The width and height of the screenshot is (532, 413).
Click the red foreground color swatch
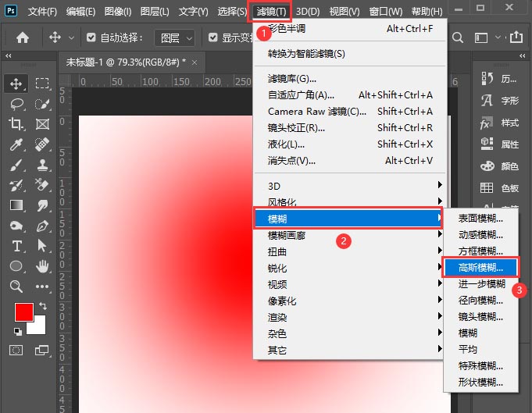point(23,312)
